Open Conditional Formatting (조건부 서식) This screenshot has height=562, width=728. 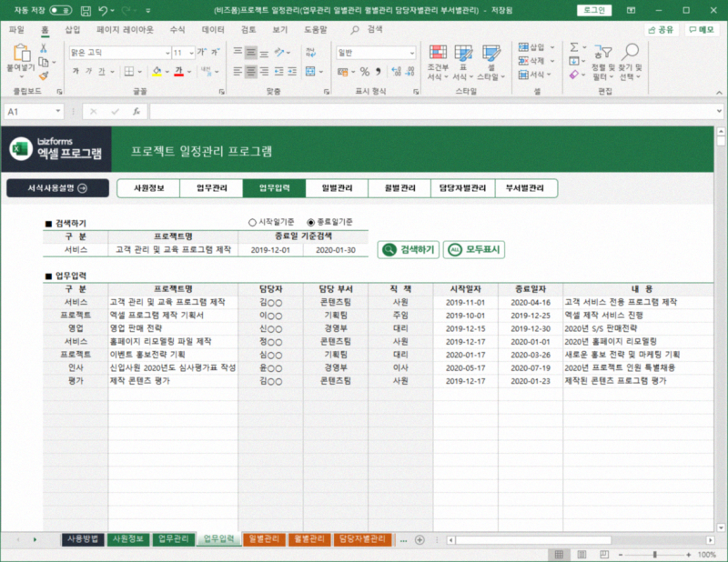click(x=438, y=63)
